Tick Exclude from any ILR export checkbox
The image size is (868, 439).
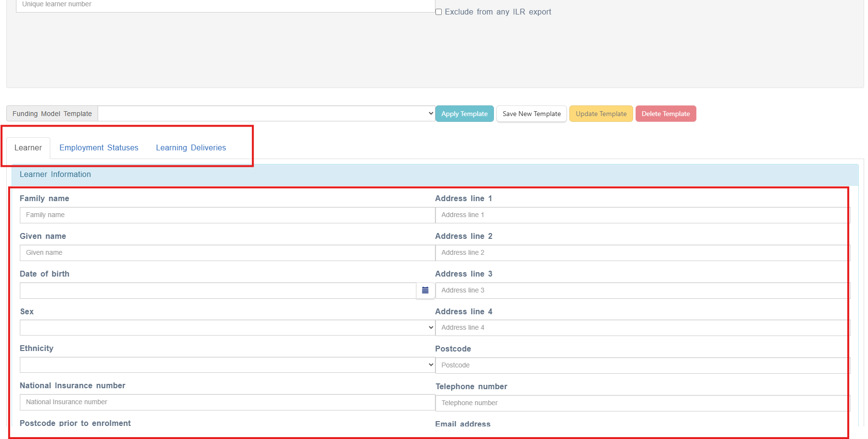coord(438,12)
